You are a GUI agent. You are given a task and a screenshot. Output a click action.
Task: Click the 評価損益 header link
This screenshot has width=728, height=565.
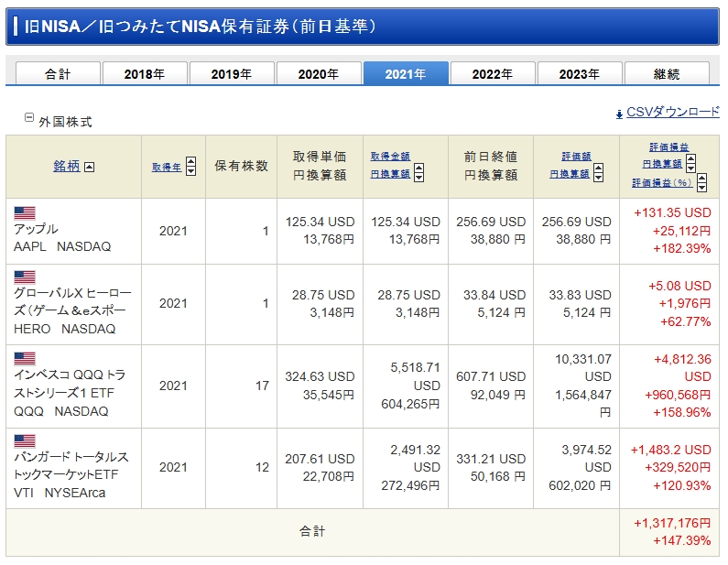668,147
